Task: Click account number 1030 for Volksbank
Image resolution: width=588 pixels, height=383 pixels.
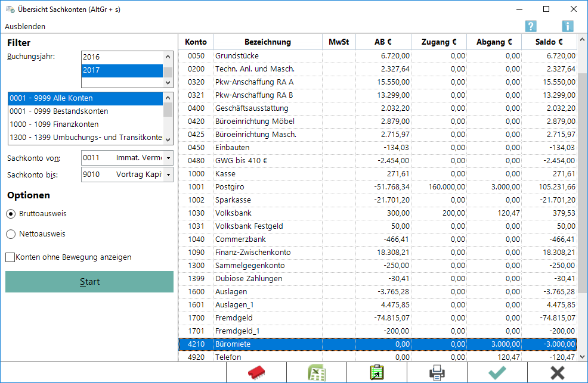Action: (196, 213)
